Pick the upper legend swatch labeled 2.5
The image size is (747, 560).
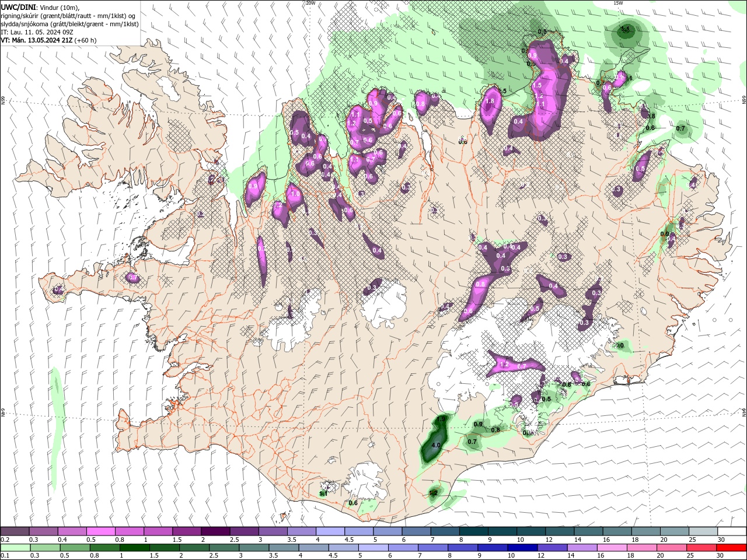click(x=244, y=531)
